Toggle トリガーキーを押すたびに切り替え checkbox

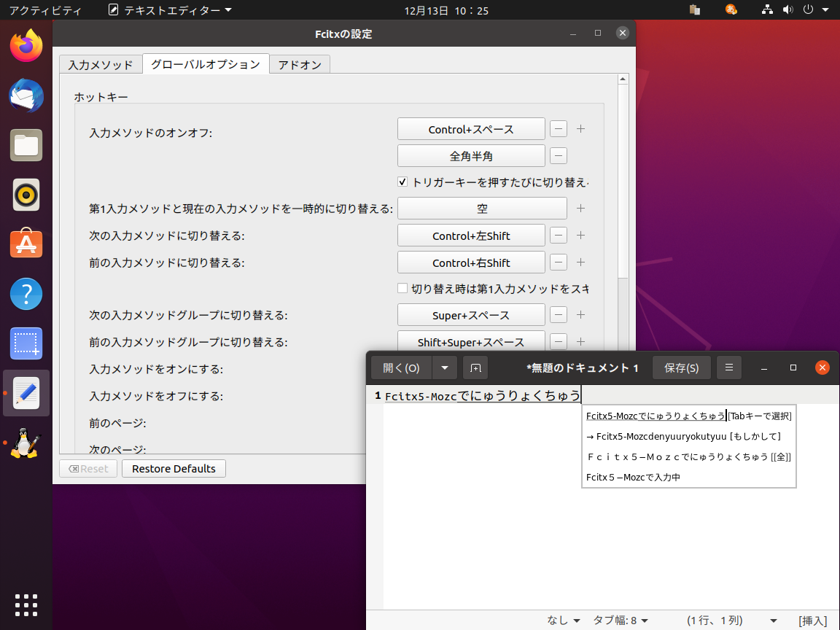click(402, 182)
